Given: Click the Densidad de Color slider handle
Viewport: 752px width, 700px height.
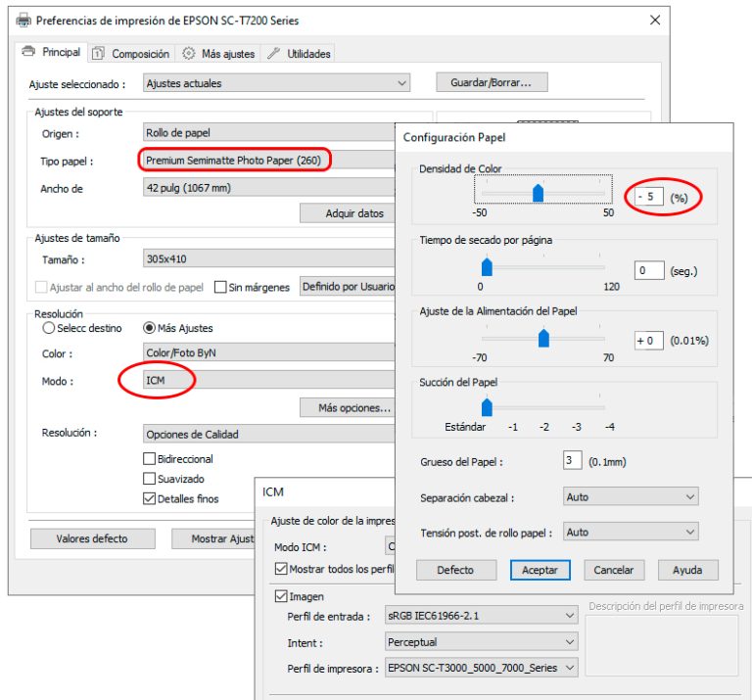Looking at the screenshot, I should [539, 193].
